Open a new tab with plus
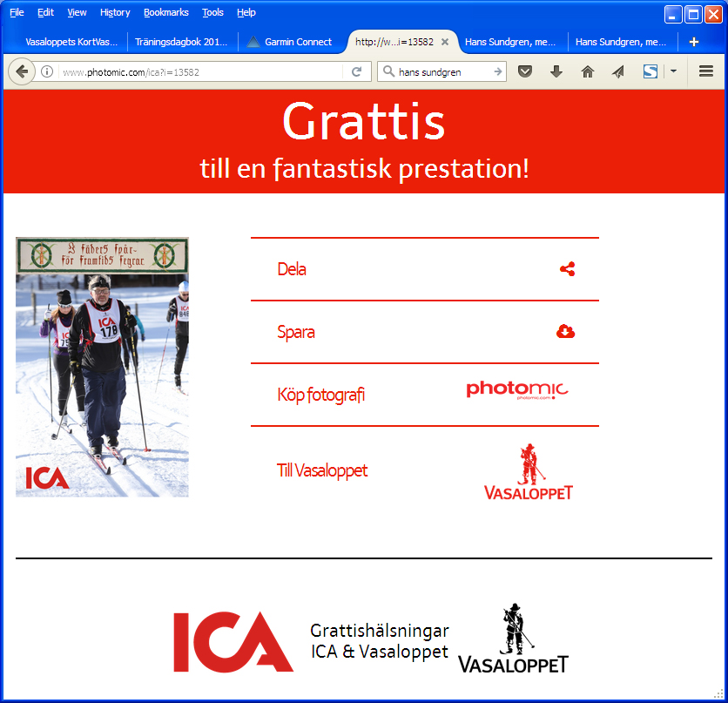This screenshot has width=728, height=703. click(x=694, y=42)
